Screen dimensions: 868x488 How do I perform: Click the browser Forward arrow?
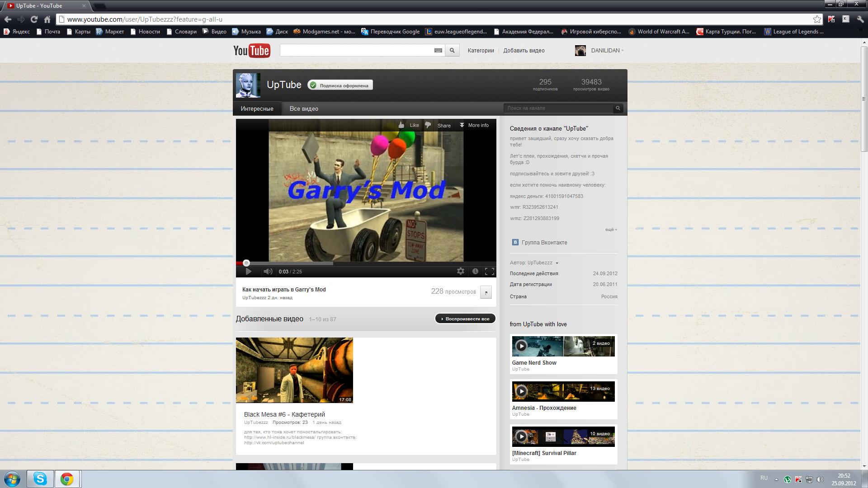pyautogui.click(x=21, y=19)
